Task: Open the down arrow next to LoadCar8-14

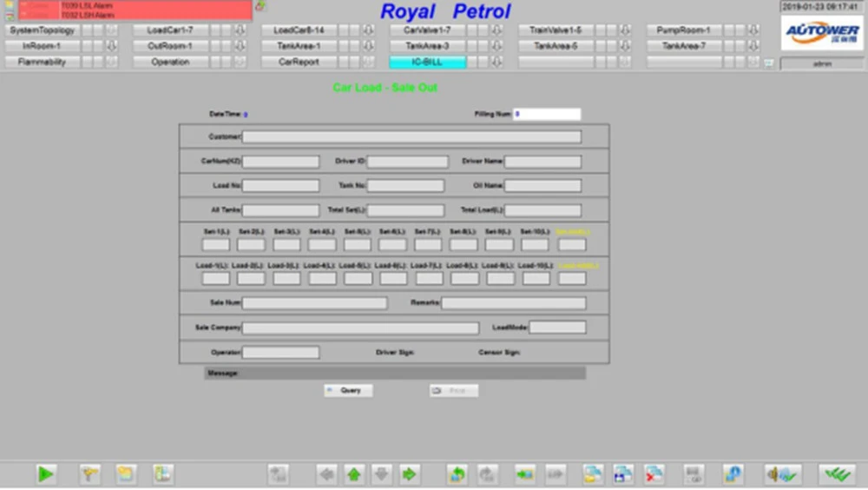Action: coord(368,30)
